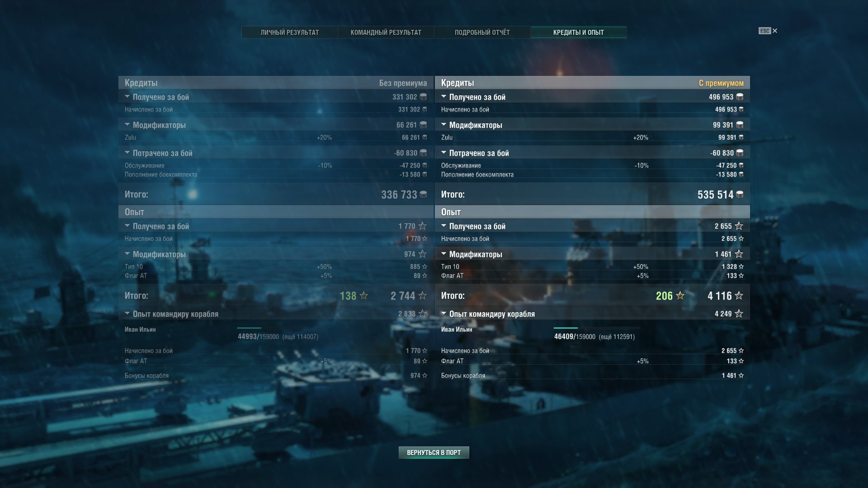Click the coin icon next to 336 733 total
The image size is (868, 488).
click(423, 194)
